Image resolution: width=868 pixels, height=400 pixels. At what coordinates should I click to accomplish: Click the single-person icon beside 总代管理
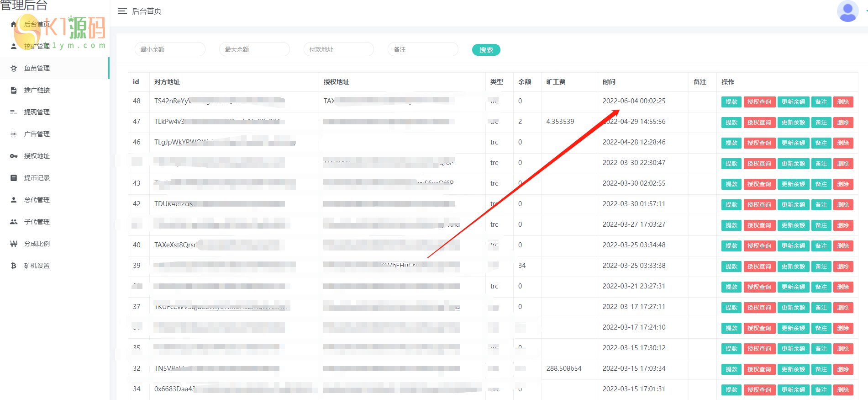[x=14, y=200]
